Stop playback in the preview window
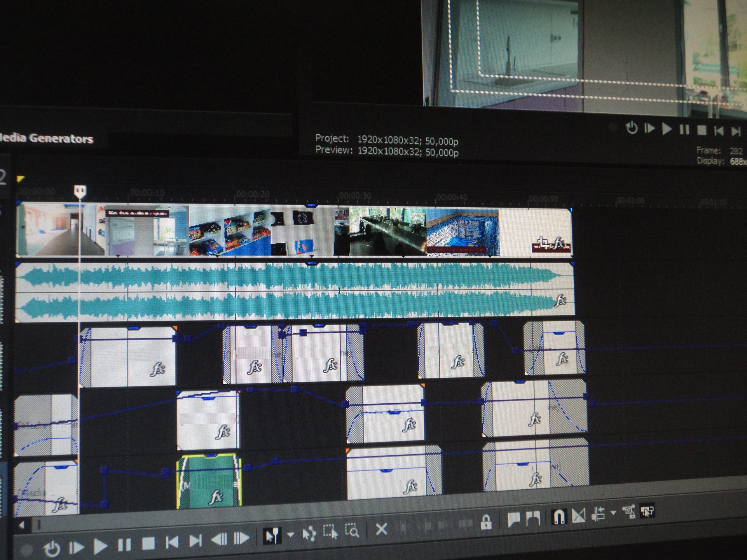This screenshot has width=747, height=560. [x=702, y=130]
